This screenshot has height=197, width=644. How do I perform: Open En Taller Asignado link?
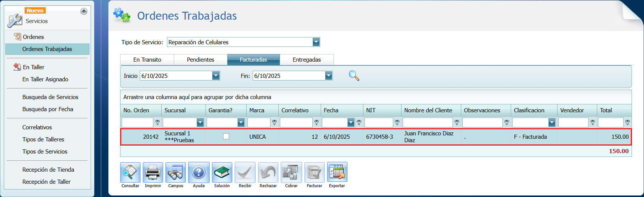click(x=45, y=79)
